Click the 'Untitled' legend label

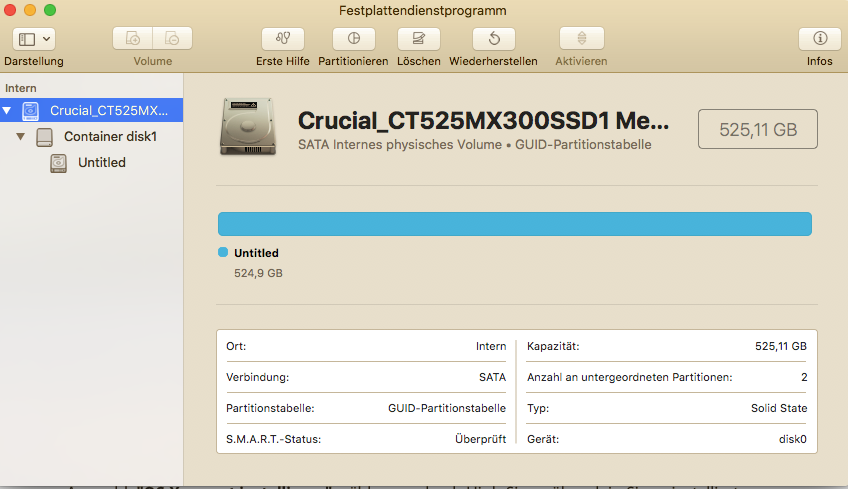point(256,253)
